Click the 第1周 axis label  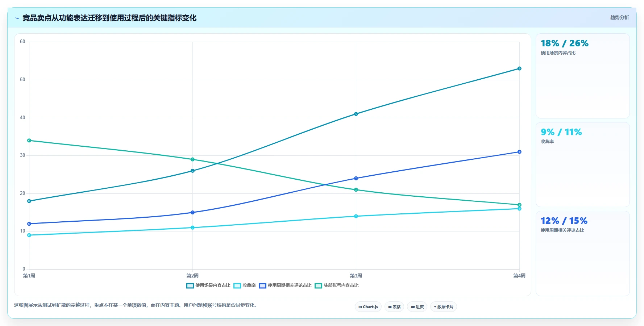29,276
